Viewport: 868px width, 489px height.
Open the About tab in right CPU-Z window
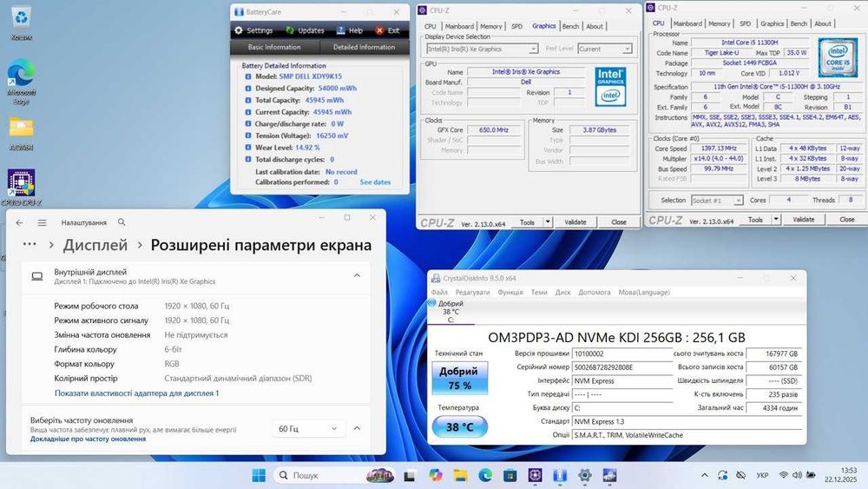(x=823, y=23)
